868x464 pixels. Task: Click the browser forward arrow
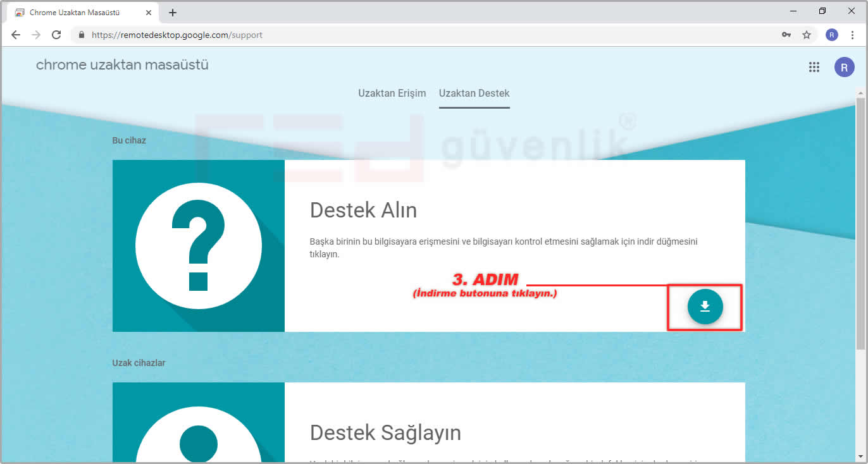36,35
